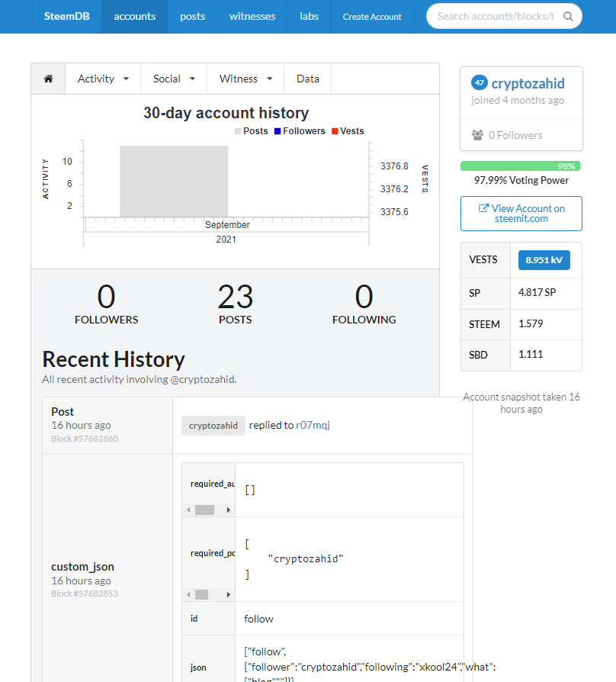Click the Posts legend gray swatch
This screenshot has height=682, width=616.
pyautogui.click(x=238, y=131)
